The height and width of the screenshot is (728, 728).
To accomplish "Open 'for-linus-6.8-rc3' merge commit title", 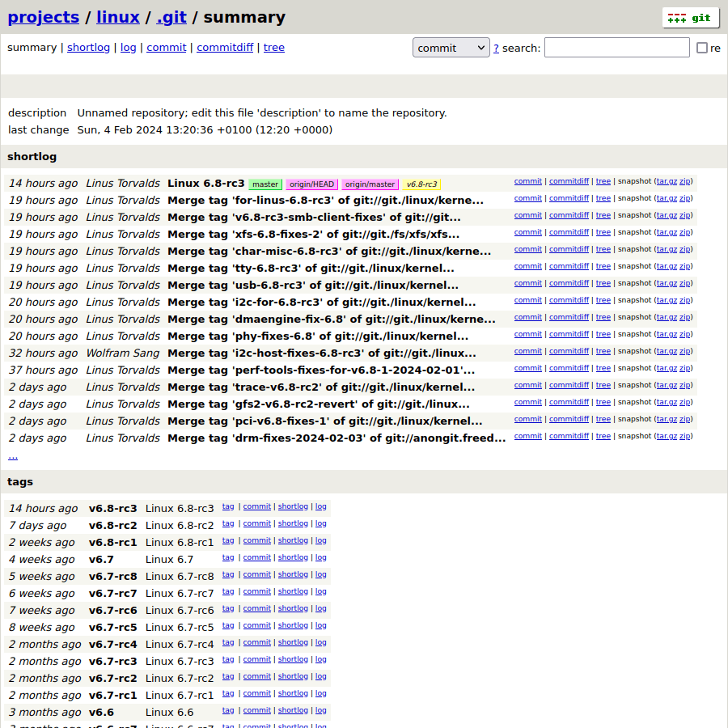I will click(x=325, y=201).
